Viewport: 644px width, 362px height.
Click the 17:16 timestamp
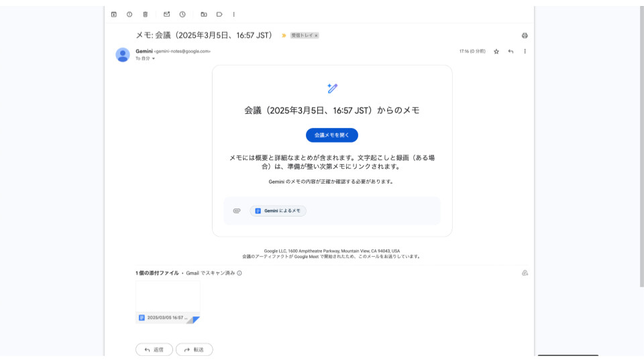[472, 52]
